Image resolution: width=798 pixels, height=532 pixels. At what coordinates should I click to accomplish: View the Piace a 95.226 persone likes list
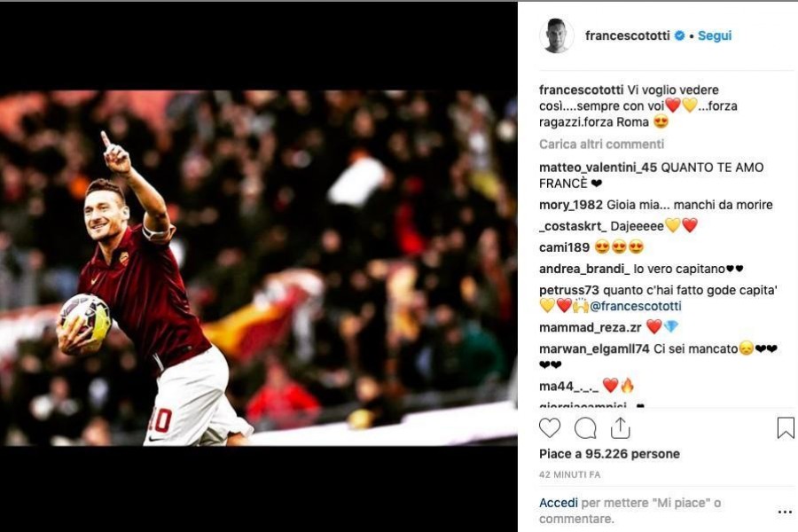tap(609, 454)
